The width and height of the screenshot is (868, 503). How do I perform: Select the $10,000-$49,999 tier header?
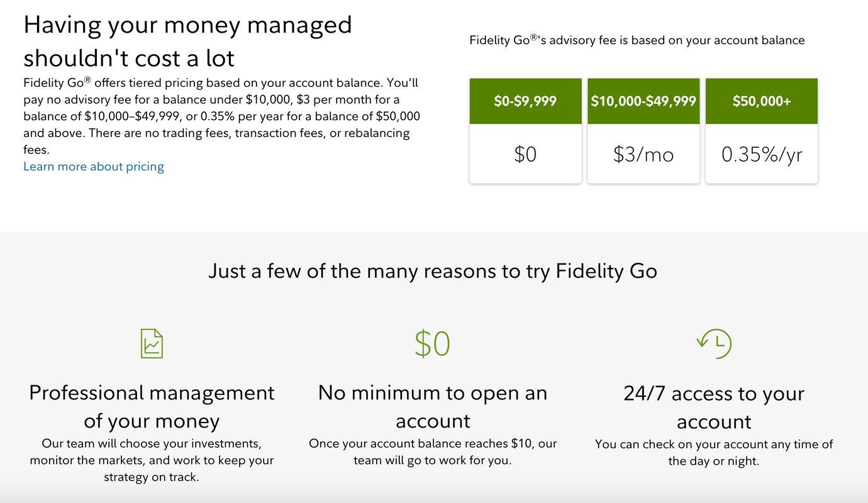tap(643, 101)
